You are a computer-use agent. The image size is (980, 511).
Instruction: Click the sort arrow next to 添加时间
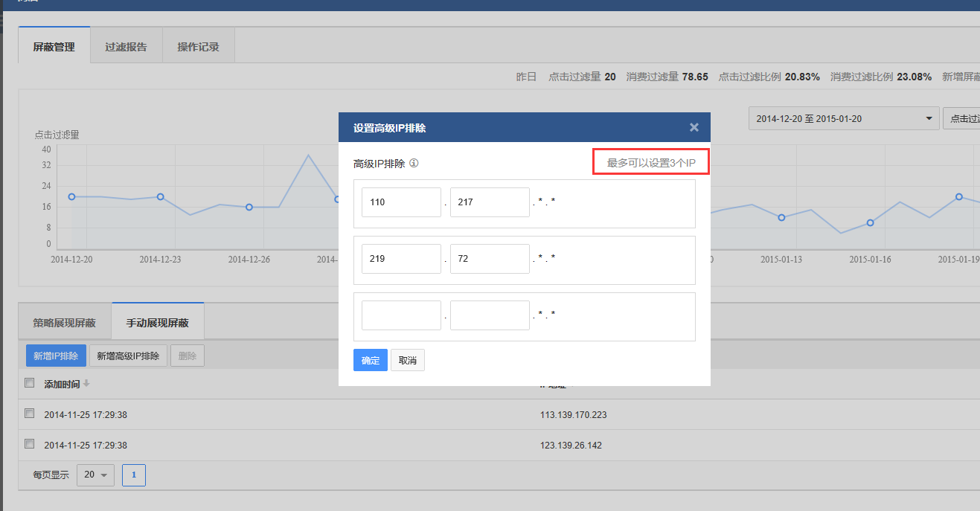[86, 384]
